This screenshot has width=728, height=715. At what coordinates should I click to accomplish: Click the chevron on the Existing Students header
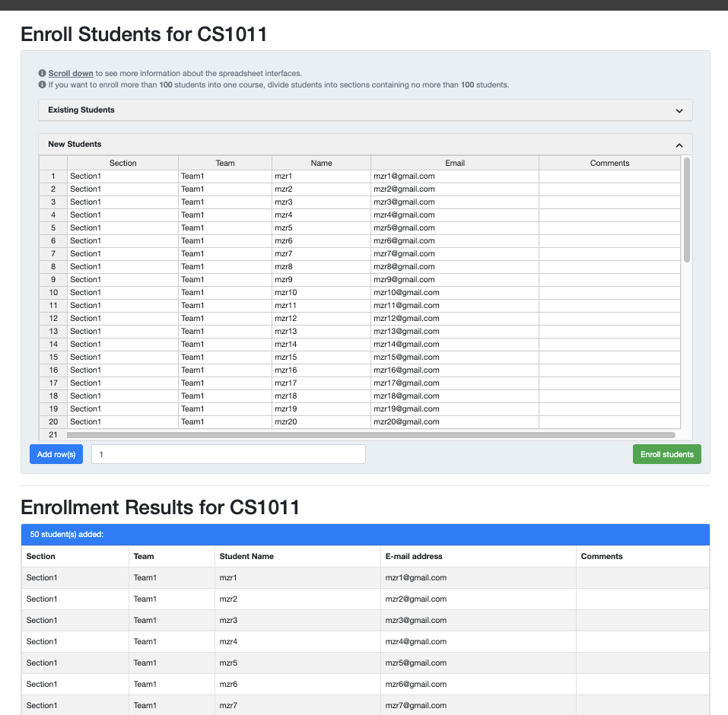tap(679, 110)
